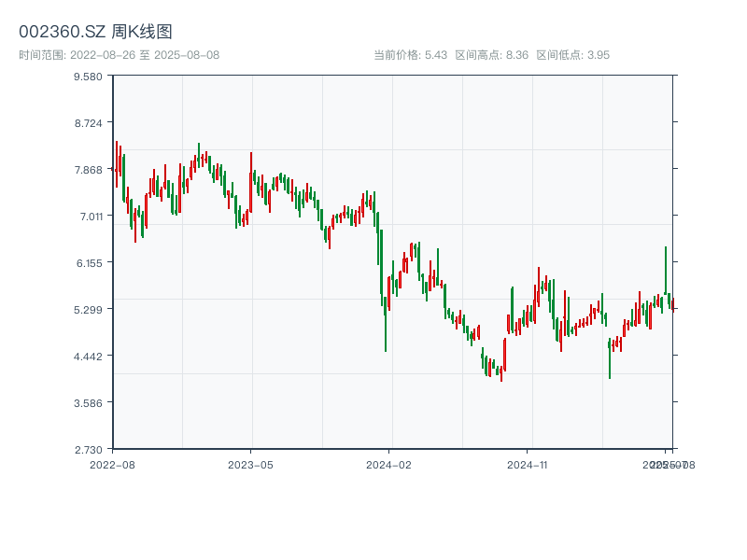Image resolution: width=747 pixels, height=560 pixels.
Task: Select the 时间范围 date range text
Action: [119, 55]
